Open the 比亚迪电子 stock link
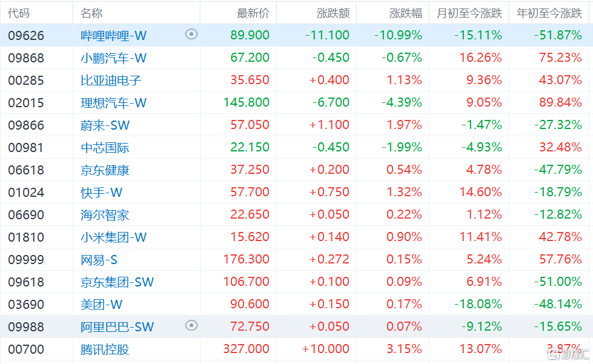This screenshot has width=593, height=364. (111, 80)
